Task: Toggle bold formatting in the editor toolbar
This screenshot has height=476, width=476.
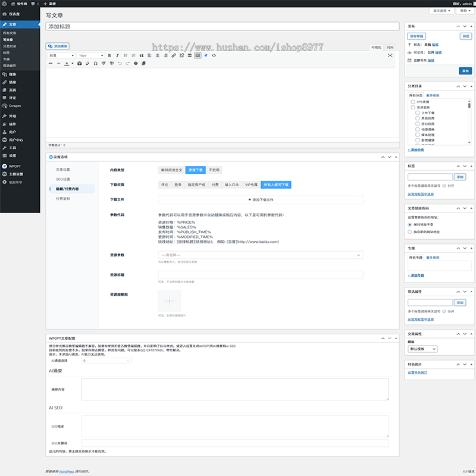Action: click(x=109, y=55)
